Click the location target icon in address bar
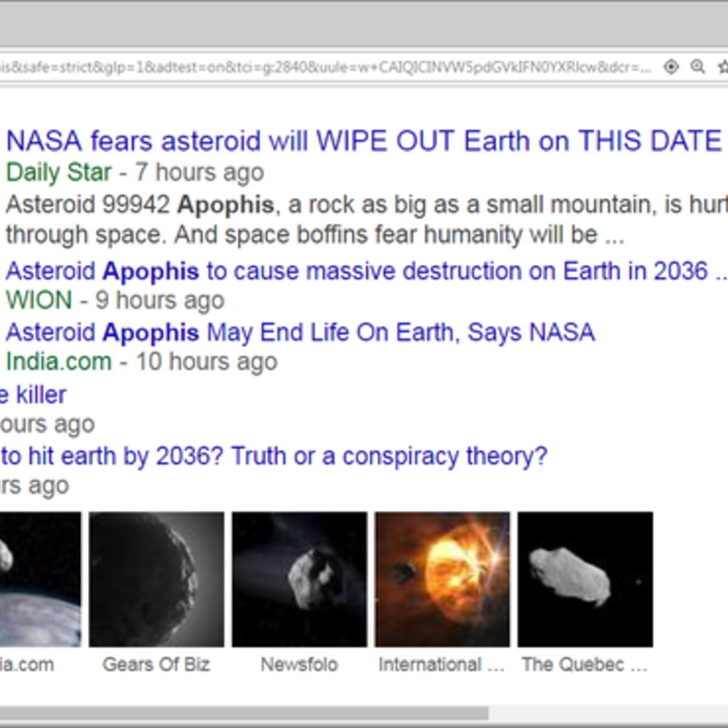This screenshot has height=728, width=728. (x=671, y=67)
